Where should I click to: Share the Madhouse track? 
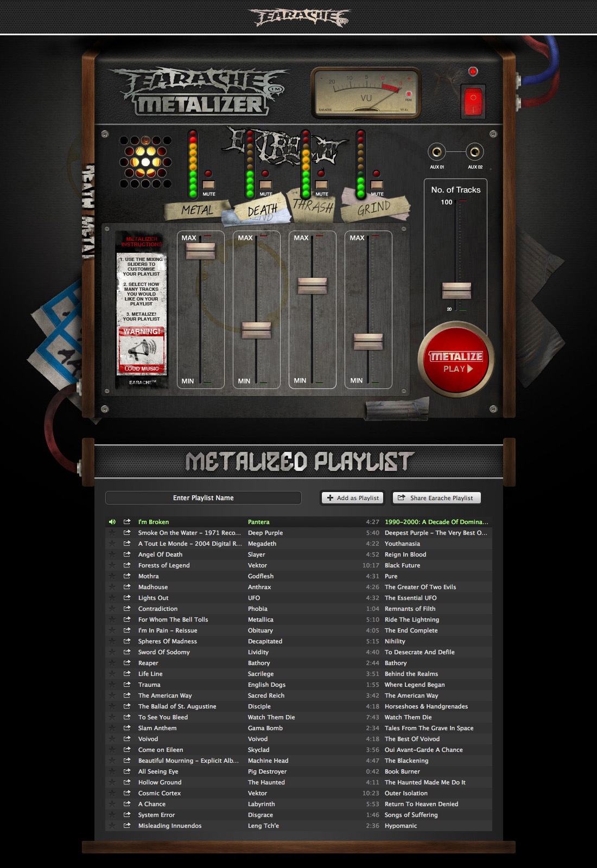point(127,587)
